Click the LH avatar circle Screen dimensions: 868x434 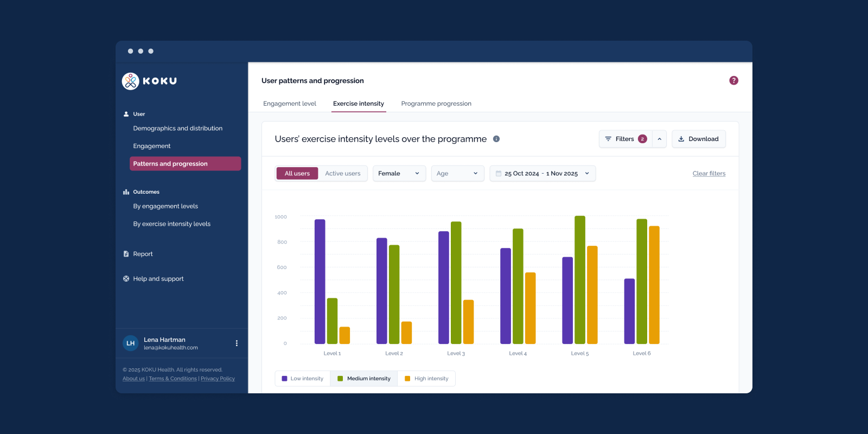pyautogui.click(x=131, y=343)
